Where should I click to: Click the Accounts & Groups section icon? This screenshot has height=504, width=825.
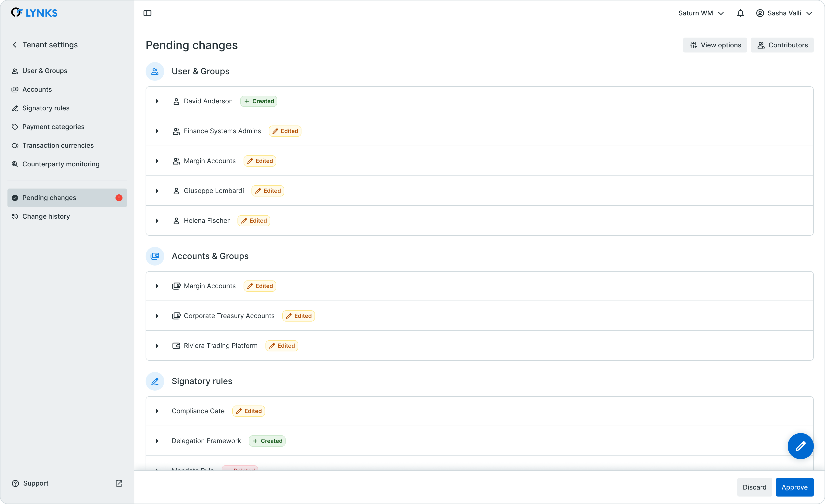(155, 256)
